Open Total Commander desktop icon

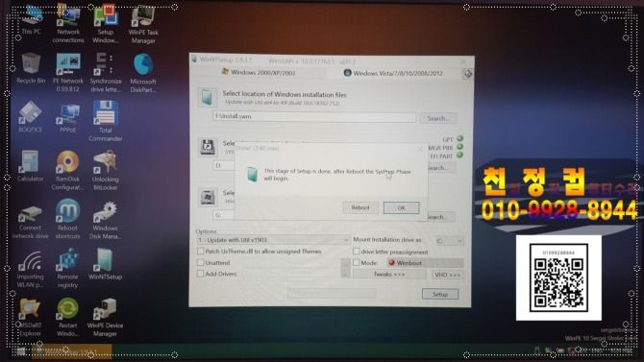pyautogui.click(x=105, y=122)
